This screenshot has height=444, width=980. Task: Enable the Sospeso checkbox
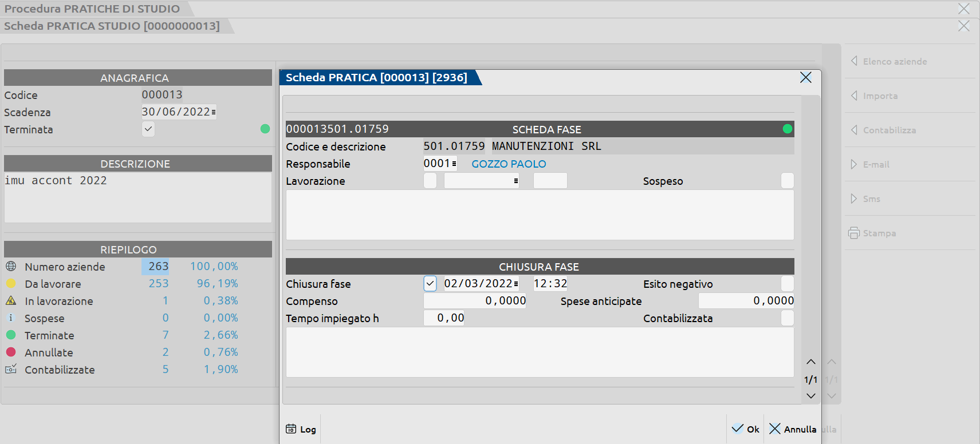(788, 181)
